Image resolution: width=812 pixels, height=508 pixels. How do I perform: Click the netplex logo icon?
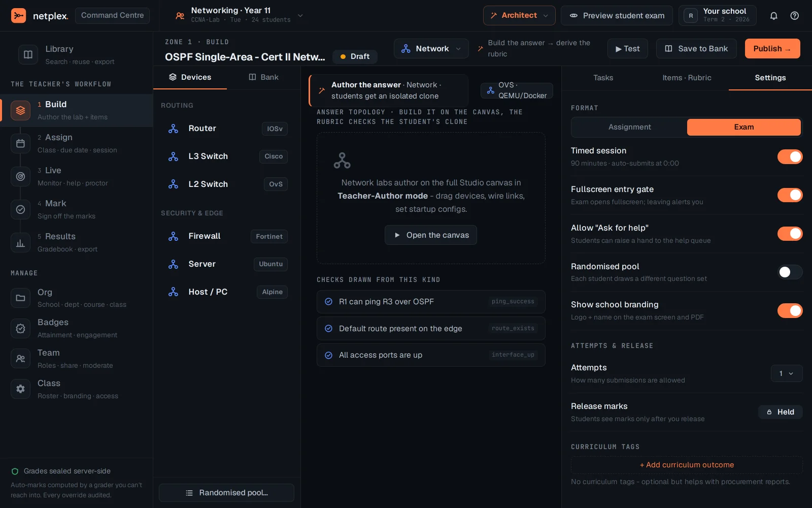(x=18, y=16)
